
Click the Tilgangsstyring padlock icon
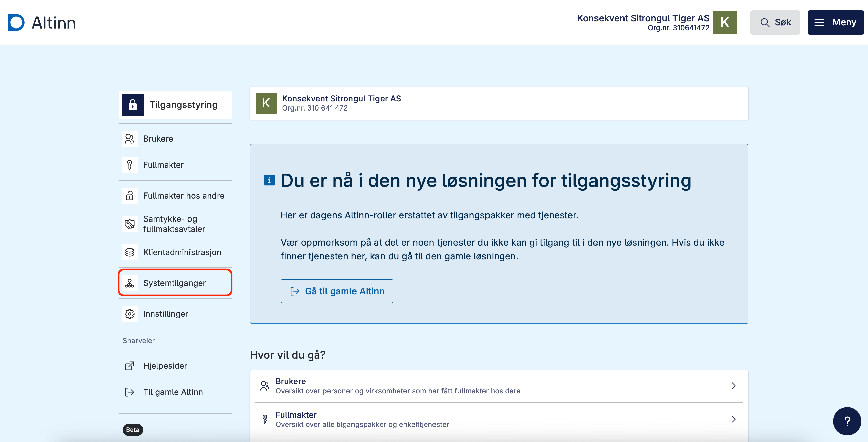[132, 105]
